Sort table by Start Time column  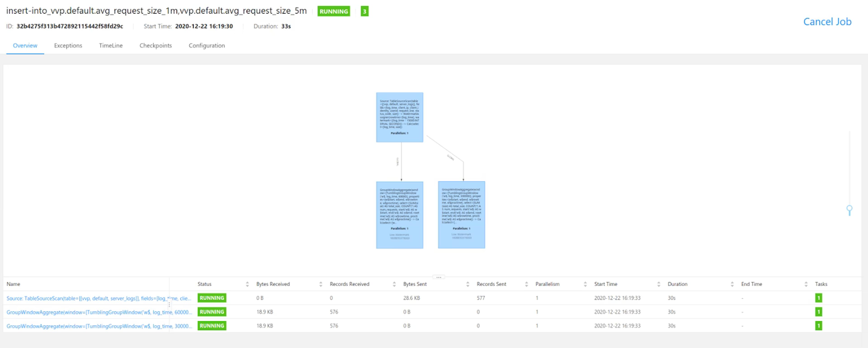(x=659, y=284)
